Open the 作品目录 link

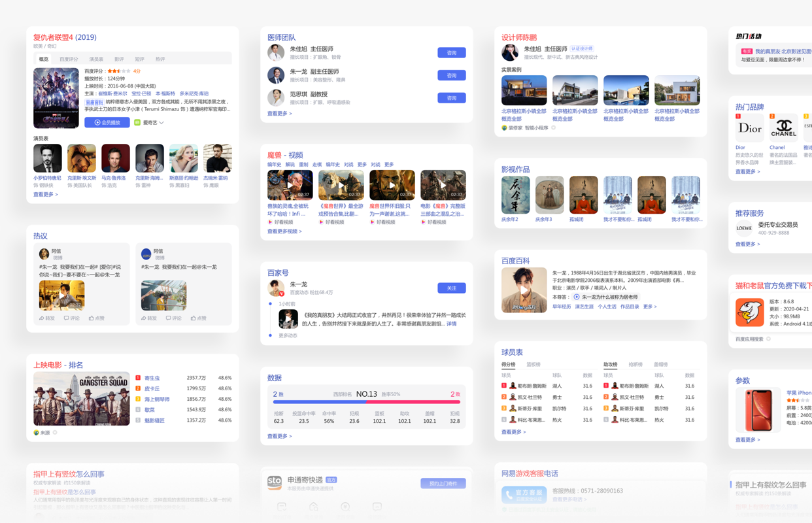click(x=630, y=307)
